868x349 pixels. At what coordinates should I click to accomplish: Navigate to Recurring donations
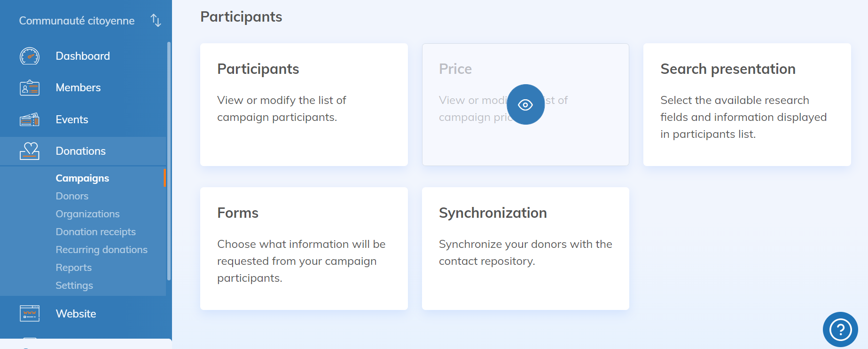tap(102, 250)
